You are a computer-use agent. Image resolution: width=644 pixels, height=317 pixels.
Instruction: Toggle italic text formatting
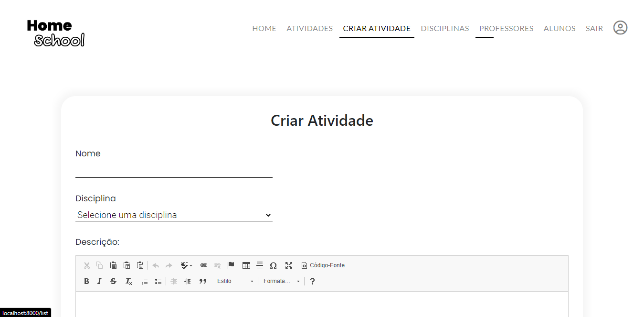point(99,281)
